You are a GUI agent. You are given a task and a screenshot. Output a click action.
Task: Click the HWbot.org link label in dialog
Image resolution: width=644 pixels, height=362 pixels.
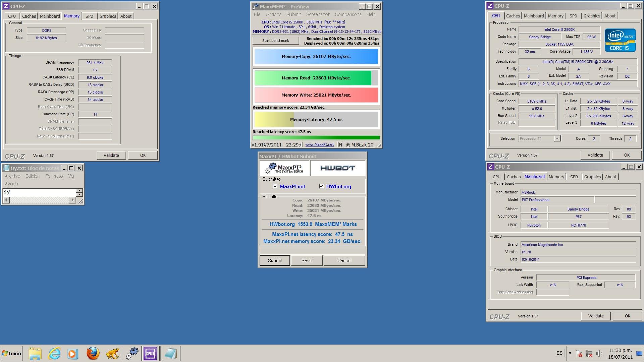coord(338,186)
